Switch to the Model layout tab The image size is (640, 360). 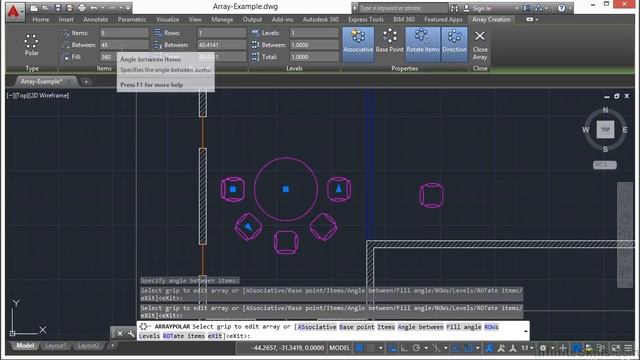25,346
